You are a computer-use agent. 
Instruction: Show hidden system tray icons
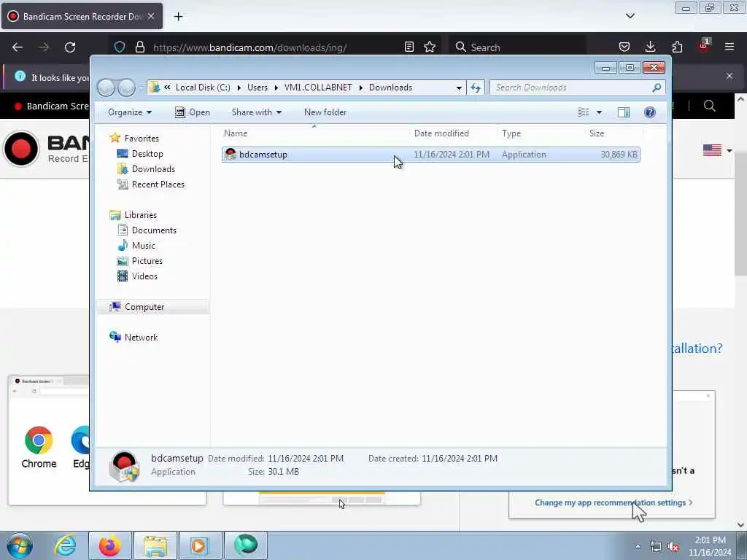click(638, 546)
